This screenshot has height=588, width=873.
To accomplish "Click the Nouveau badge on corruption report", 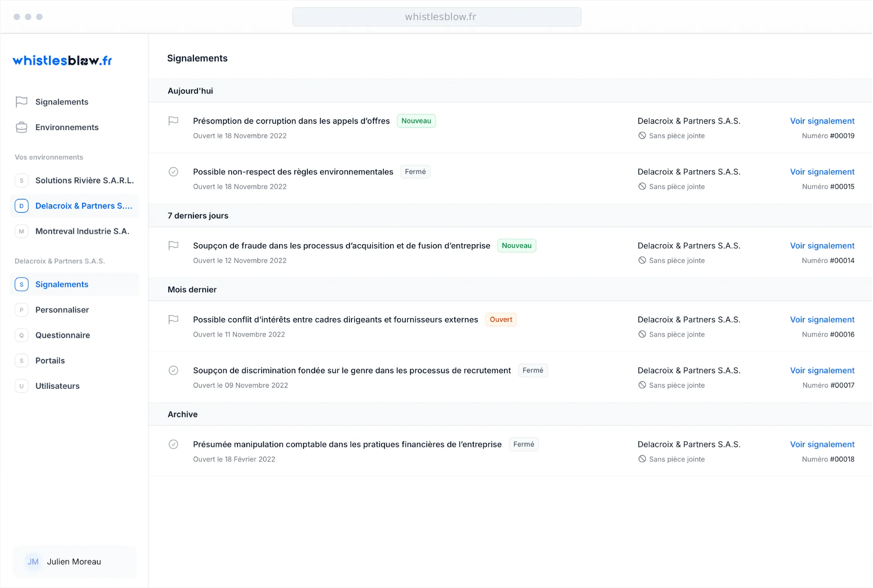I will 416,121.
